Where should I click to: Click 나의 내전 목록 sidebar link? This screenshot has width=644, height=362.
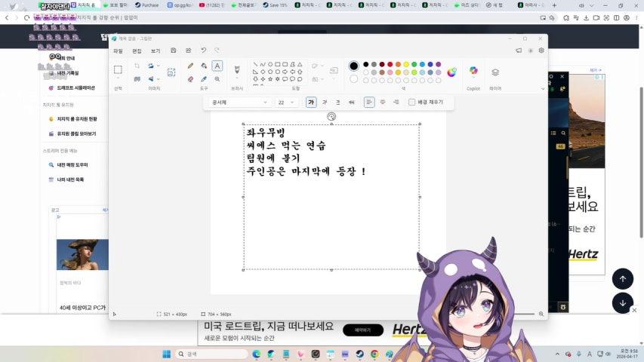click(x=70, y=179)
